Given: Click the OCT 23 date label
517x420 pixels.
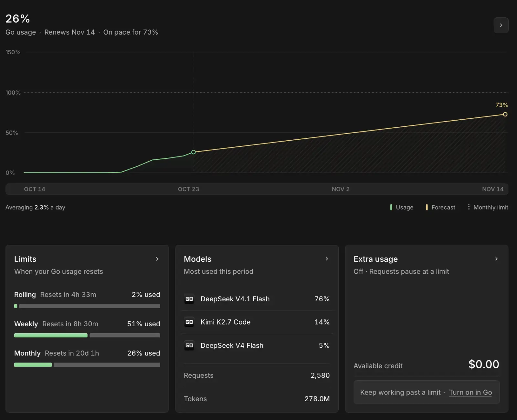Looking at the screenshot, I should (188, 189).
